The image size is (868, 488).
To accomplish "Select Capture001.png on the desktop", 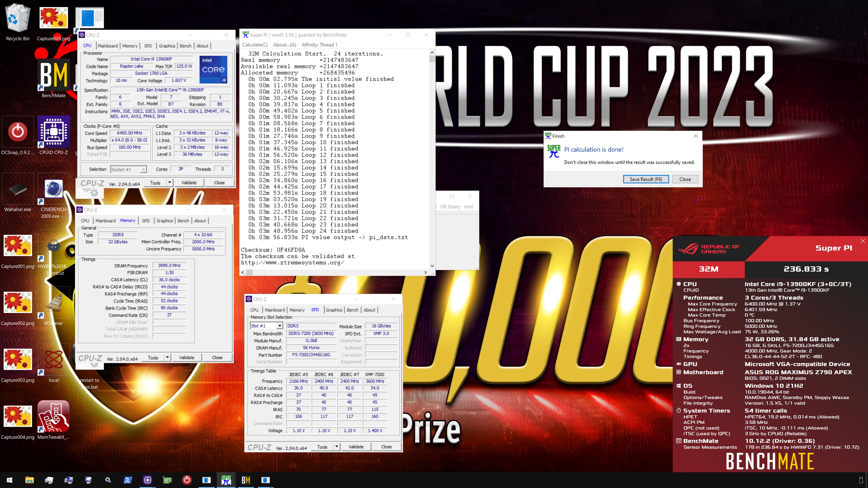I will pyautogui.click(x=18, y=249).
